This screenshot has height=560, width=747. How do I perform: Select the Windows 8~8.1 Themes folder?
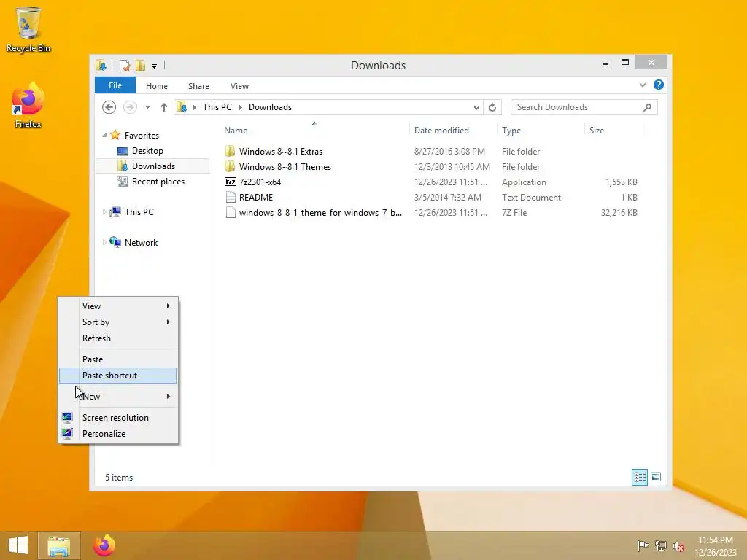(x=285, y=167)
